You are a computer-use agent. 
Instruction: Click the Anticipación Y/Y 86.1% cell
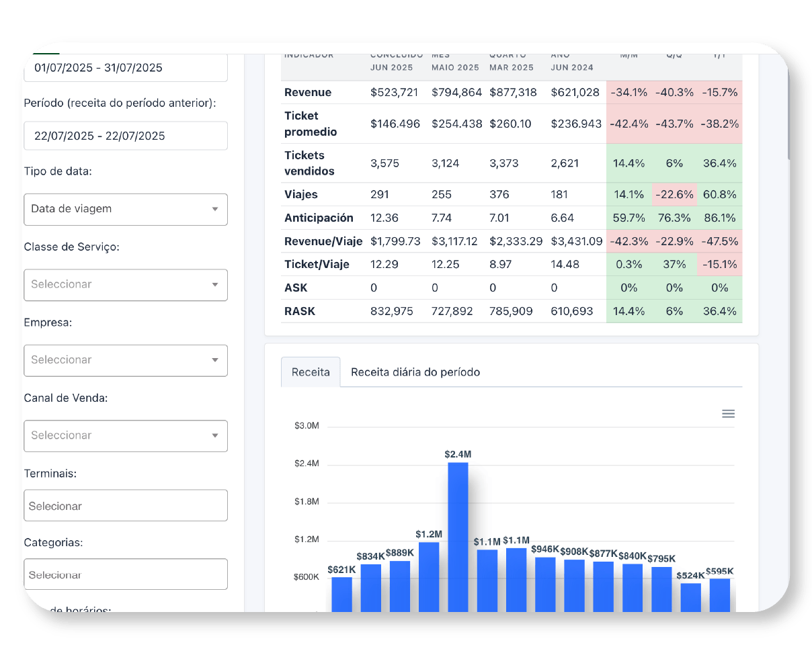pos(719,218)
